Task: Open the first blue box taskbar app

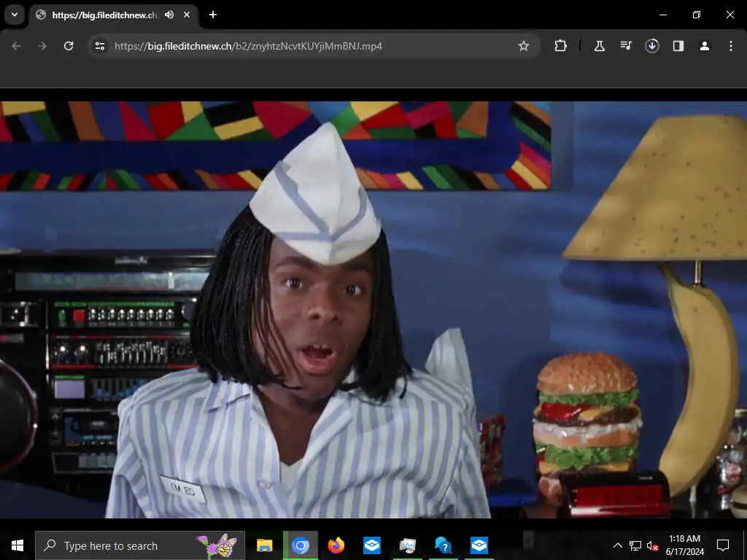Action: (371, 545)
